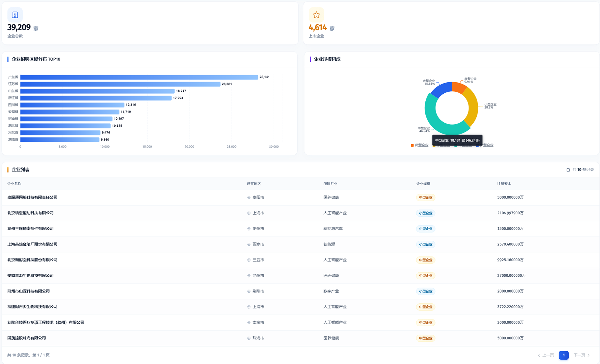Click the location pin icon next to 贵阳市
Viewport: 600px width, 364px height.
pyautogui.click(x=249, y=198)
